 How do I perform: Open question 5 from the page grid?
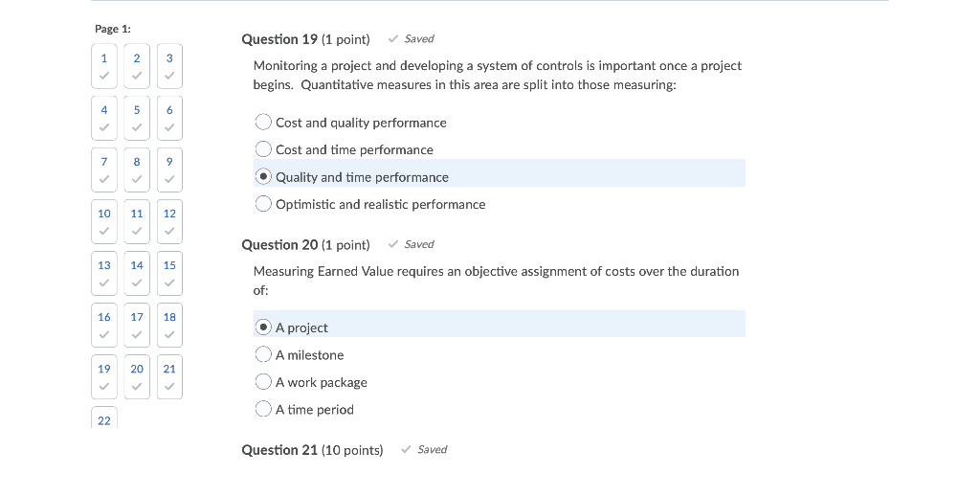point(137,118)
